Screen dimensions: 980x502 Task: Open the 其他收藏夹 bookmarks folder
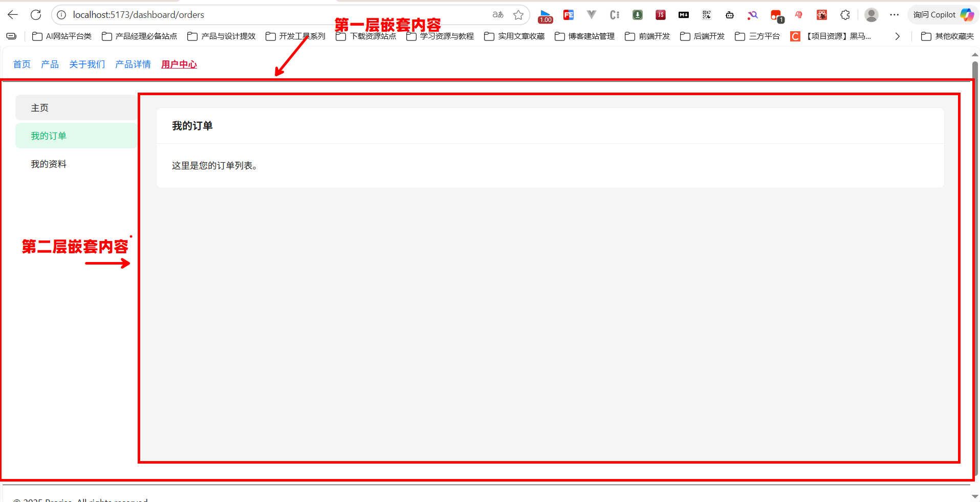coord(948,36)
